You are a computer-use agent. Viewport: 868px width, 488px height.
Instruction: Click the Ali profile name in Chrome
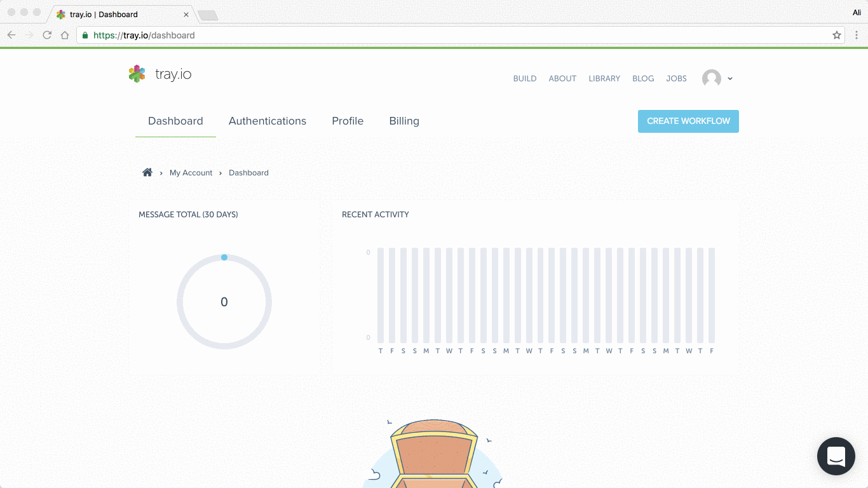click(x=857, y=13)
